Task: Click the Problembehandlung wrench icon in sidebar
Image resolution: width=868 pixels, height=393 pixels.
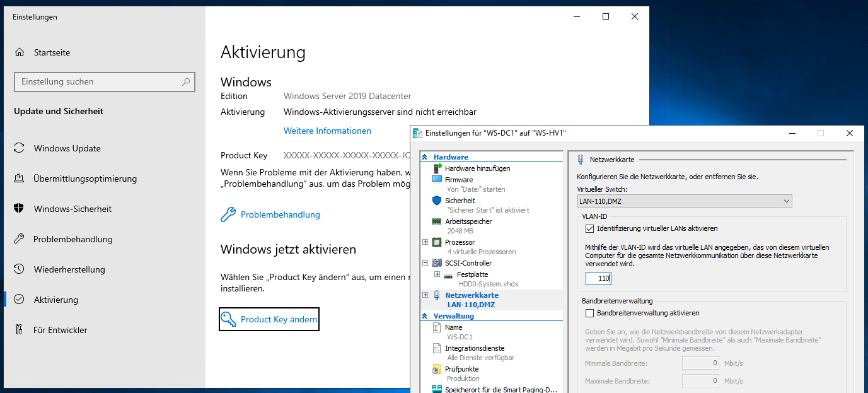Action: pos(20,239)
